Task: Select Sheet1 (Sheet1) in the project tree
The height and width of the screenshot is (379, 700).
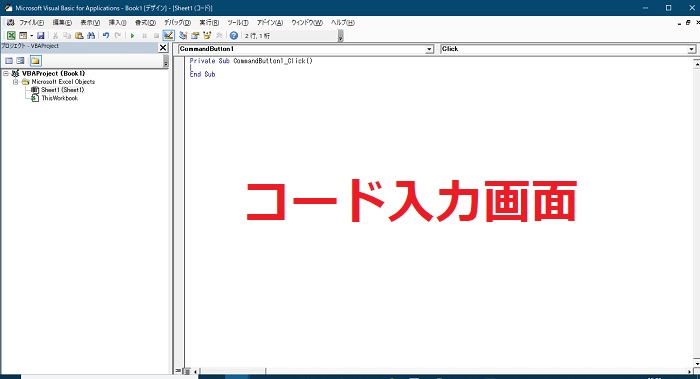Action: (x=62, y=90)
